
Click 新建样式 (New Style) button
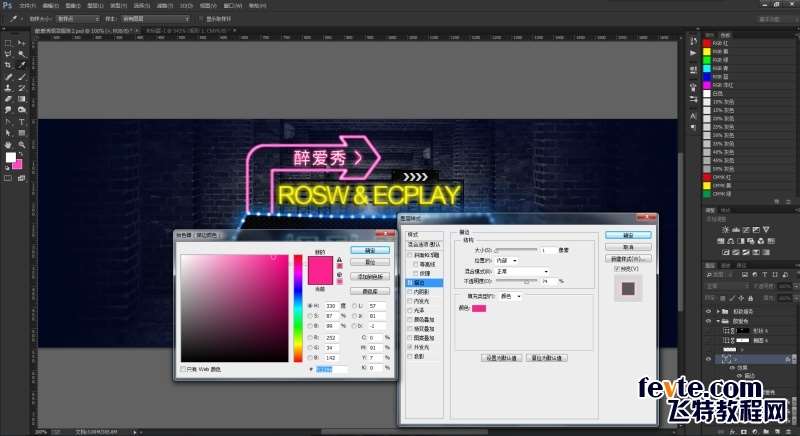(x=629, y=259)
